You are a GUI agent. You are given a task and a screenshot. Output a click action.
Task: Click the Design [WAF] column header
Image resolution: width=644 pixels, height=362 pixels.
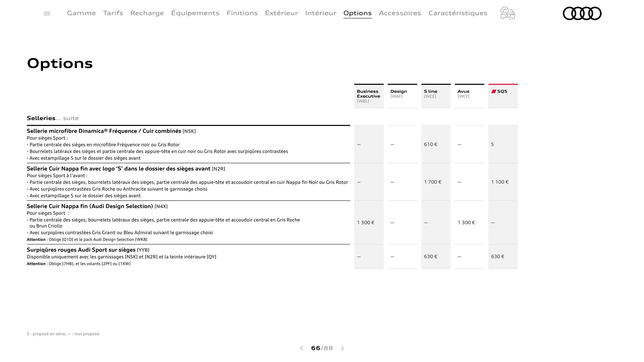[x=402, y=96]
